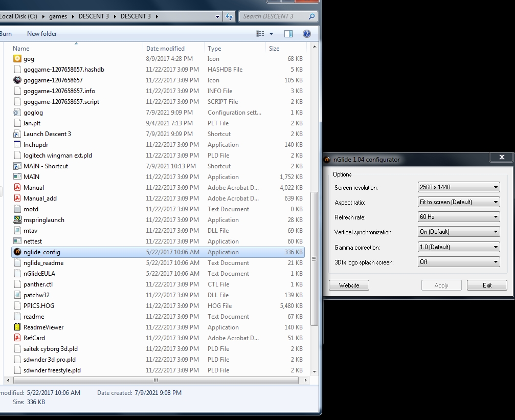Click New folder in the toolbar

[x=42, y=34]
